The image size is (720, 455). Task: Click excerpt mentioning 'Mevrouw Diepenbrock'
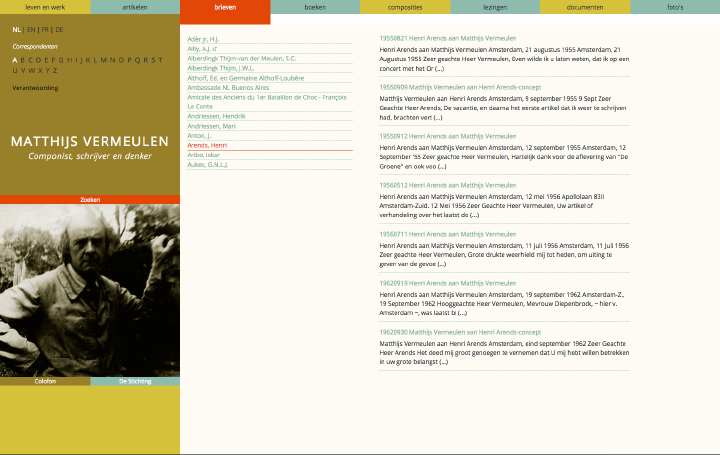pos(502,304)
